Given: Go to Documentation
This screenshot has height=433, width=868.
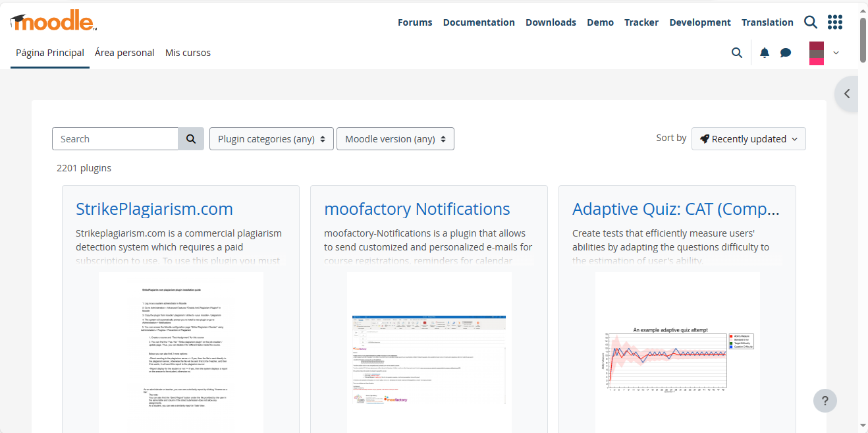Looking at the screenshot, I should [x=479, y=22].
